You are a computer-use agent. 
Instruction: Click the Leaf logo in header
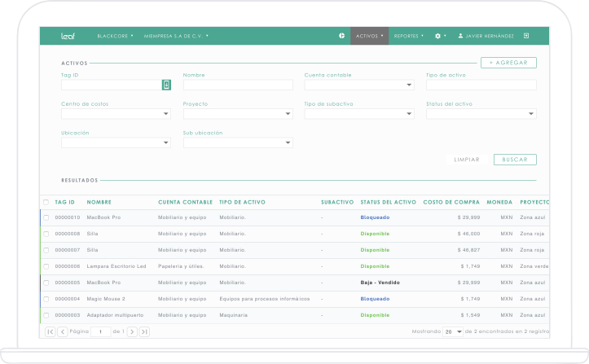coord(68,36)
